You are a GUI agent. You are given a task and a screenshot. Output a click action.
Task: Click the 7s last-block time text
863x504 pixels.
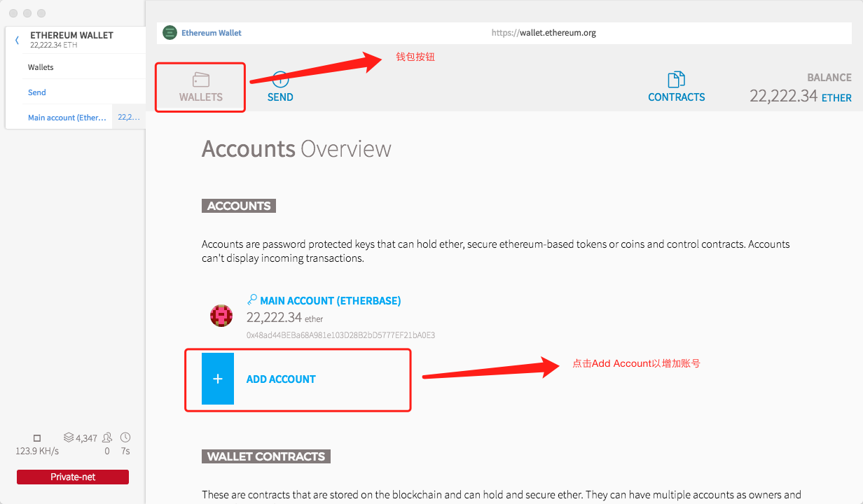[x=125, y=451]
